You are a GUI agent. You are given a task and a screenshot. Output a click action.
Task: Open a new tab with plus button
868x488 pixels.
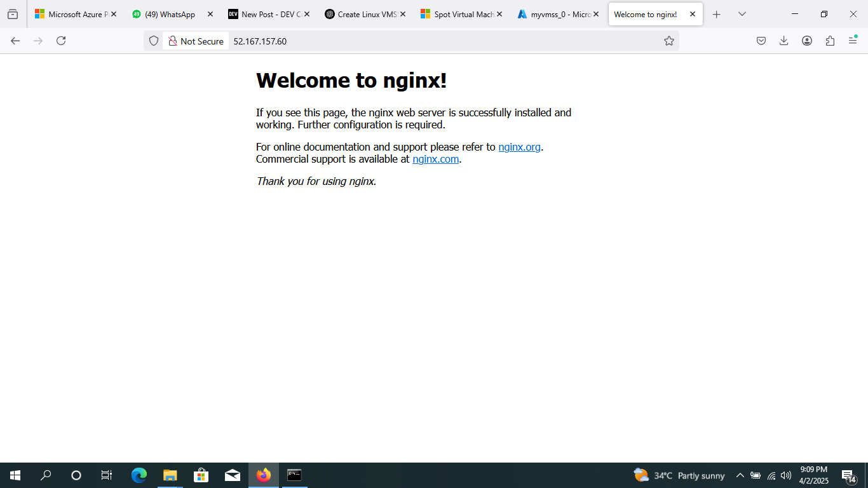tap(717, 14)
